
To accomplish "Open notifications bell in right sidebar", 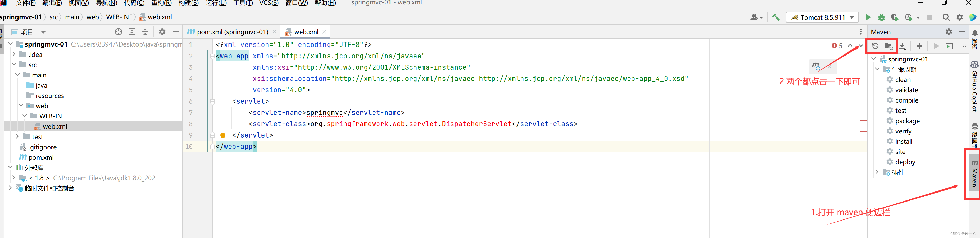I will (x=975, y=33).
